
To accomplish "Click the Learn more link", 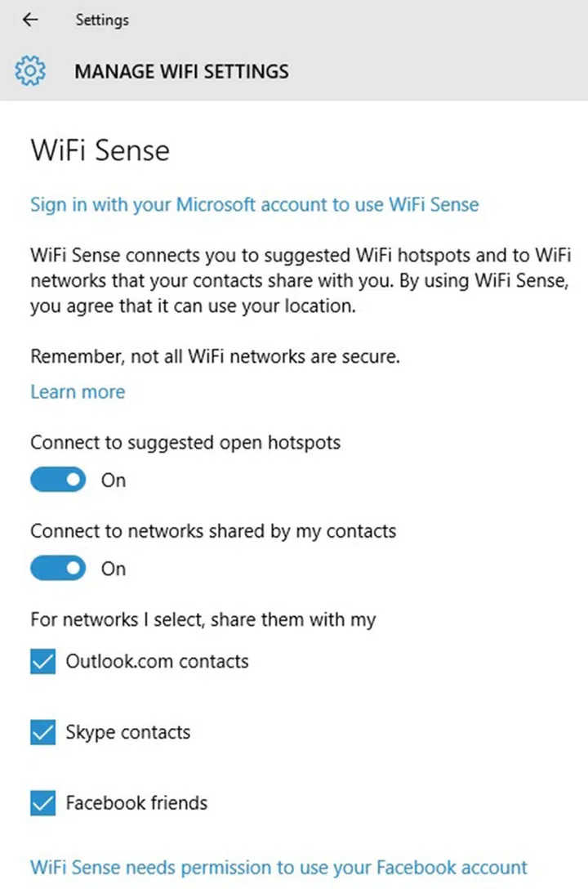I will click(x=78, y=392).
